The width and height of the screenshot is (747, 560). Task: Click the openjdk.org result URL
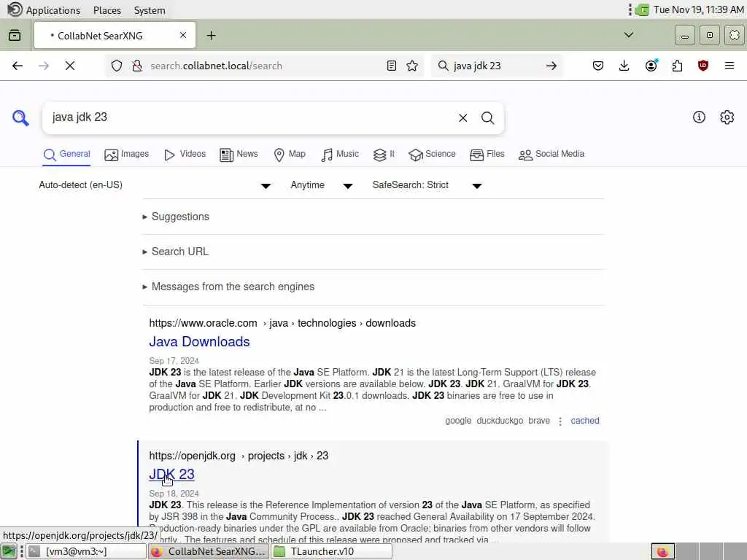239,456
